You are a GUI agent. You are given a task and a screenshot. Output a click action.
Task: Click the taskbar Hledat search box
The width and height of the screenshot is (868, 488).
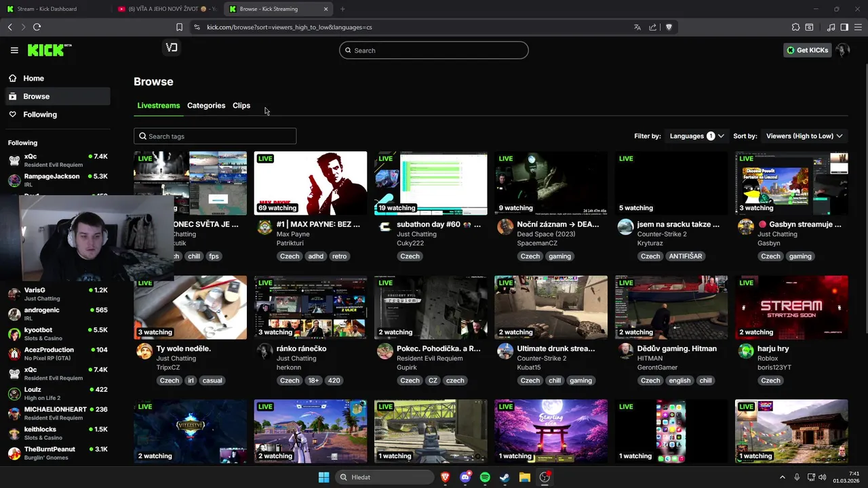coord(384,477)
